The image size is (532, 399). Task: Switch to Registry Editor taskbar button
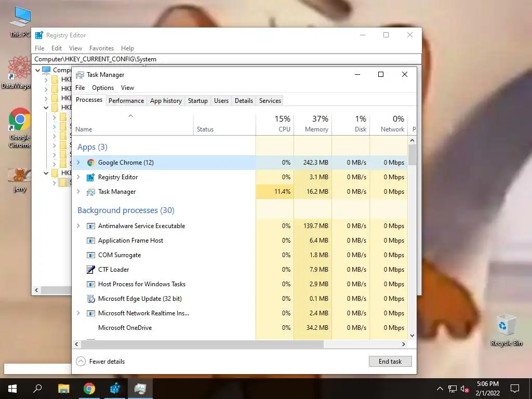point(115,389)
